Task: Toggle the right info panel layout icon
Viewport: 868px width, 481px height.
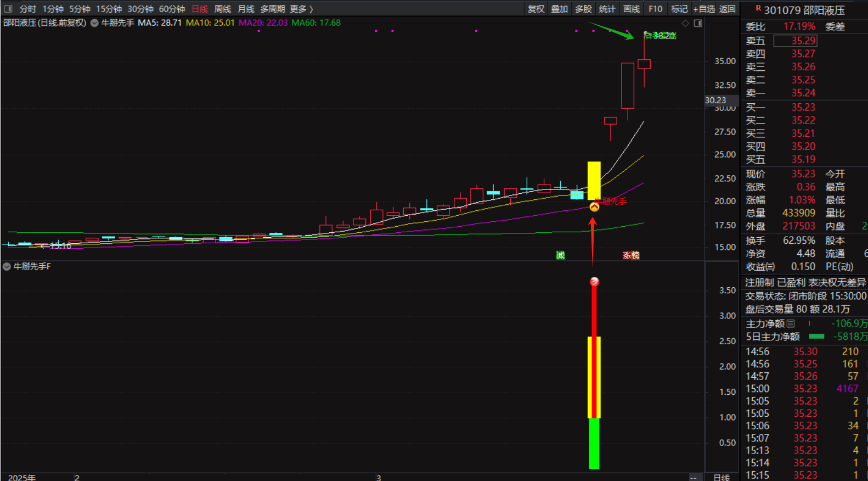Action: click(x=698, y=23)
